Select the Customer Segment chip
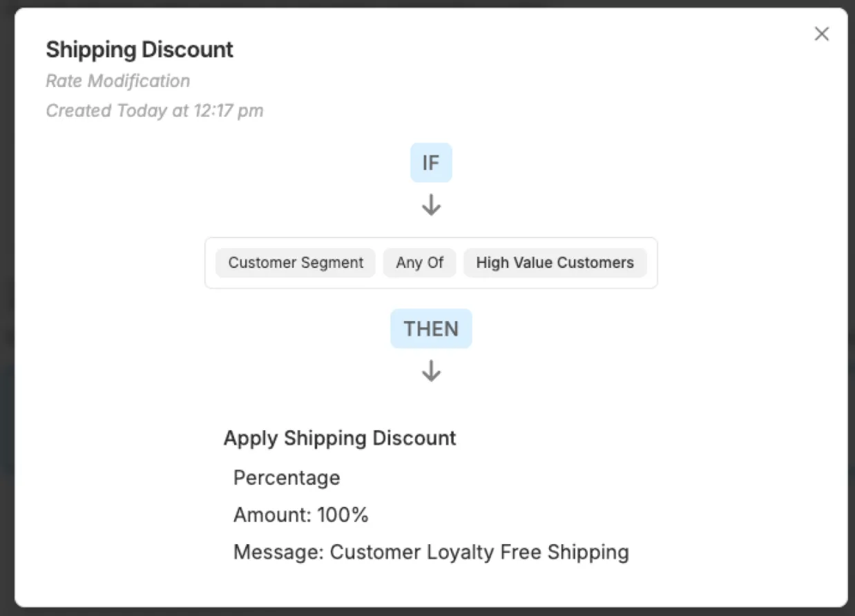This screenshot has height=616, width=855. click(296, 263)
